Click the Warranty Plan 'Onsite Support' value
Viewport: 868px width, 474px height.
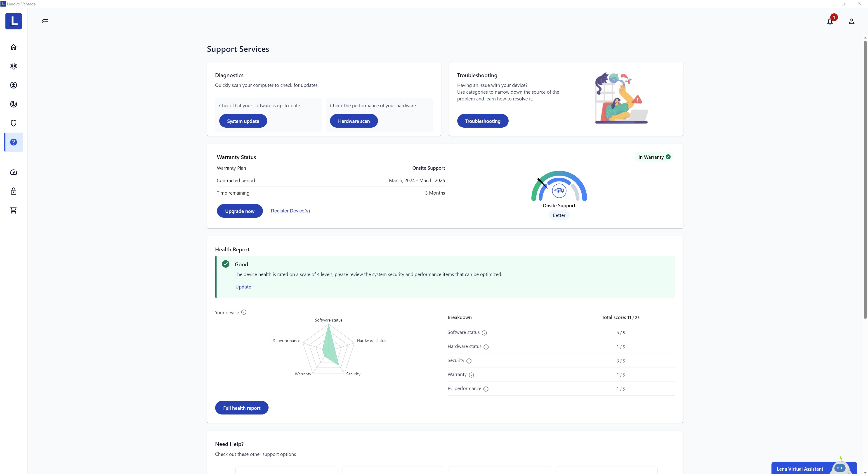click(429, 168)
